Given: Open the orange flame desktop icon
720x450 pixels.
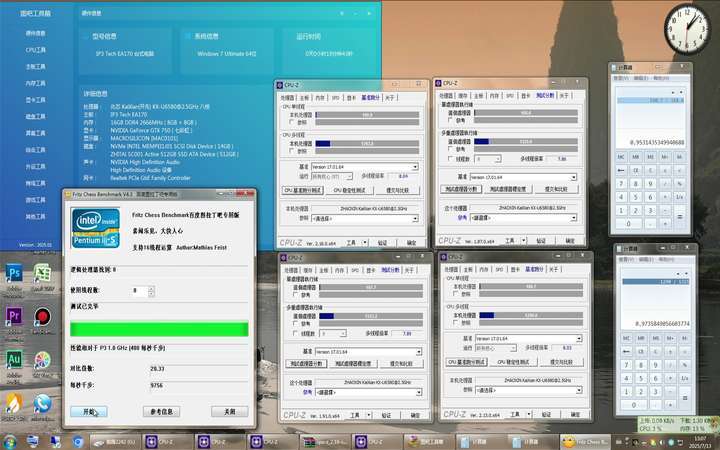Looking at the screenshot, I should pyautogui.click(x=14, y=403).
